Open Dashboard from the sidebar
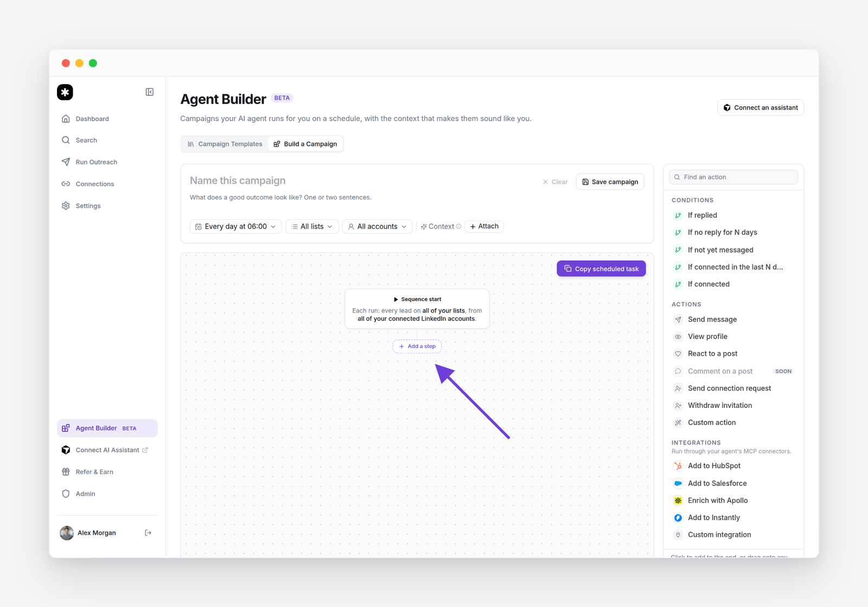Viewport: 868px width, 607px height. pos(107,119)
